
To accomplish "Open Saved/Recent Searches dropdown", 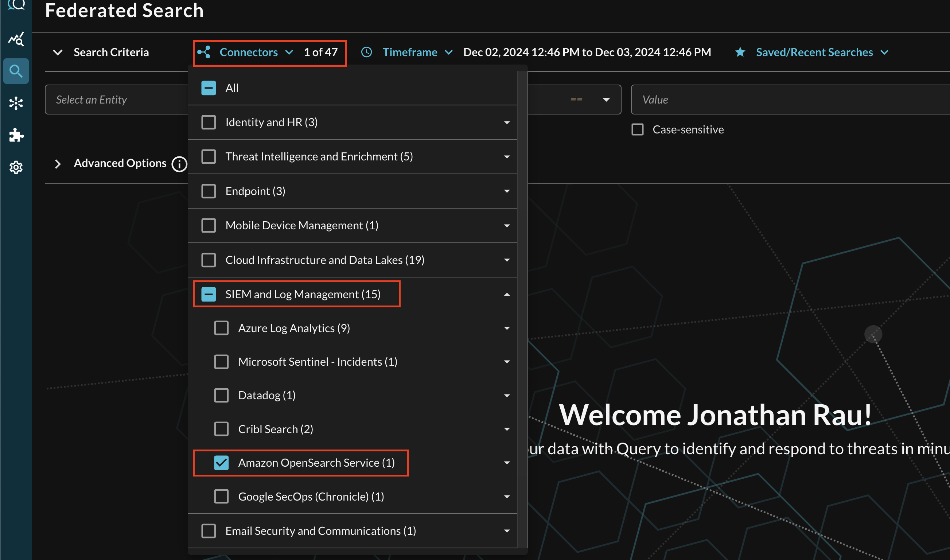I will tap(822, 52).
